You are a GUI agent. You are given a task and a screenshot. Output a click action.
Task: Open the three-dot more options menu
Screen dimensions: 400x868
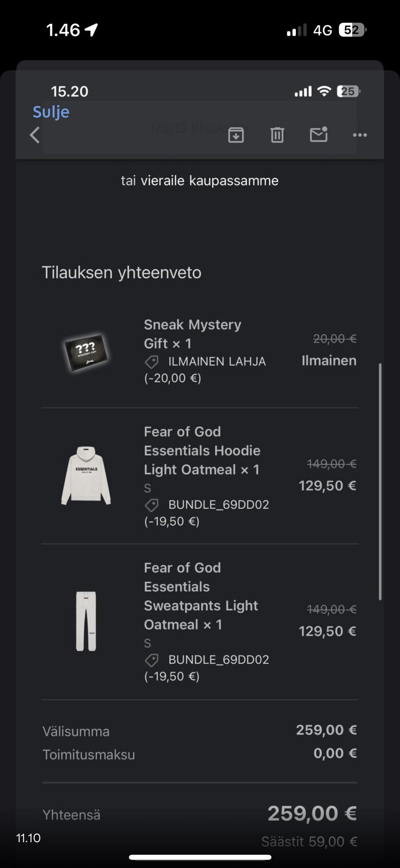360,135
